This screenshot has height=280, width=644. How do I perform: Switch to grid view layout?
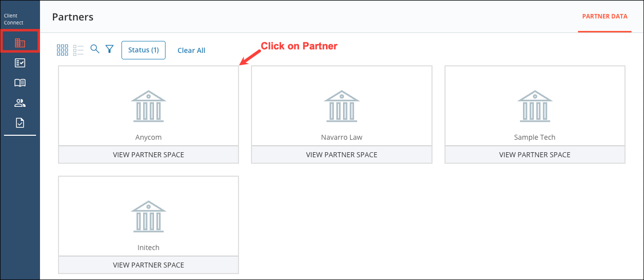[62, 49]
